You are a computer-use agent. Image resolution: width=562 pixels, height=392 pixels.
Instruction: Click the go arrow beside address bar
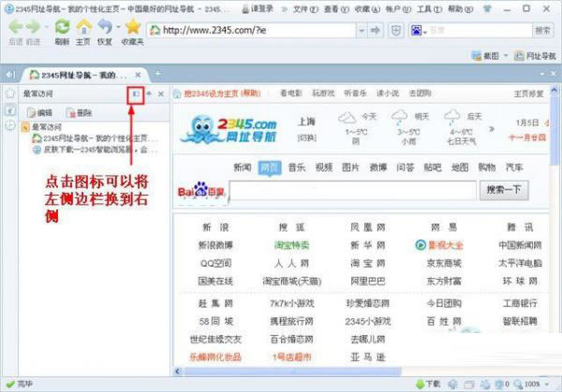(376, 31)
